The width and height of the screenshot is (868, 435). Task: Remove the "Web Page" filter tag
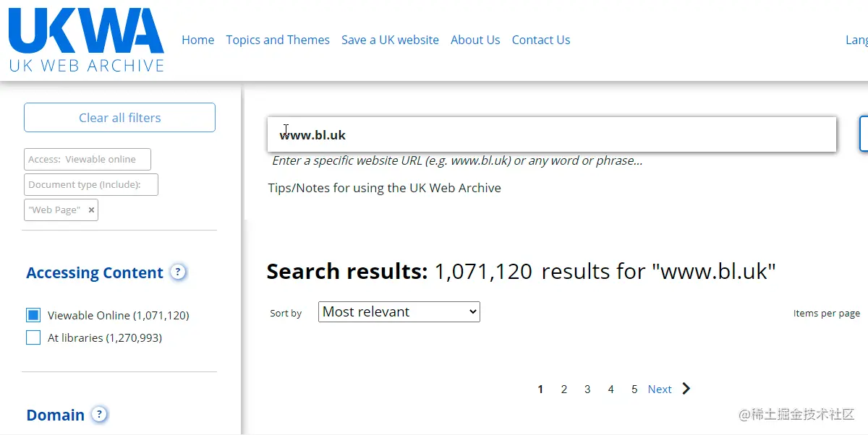point(91,210)
